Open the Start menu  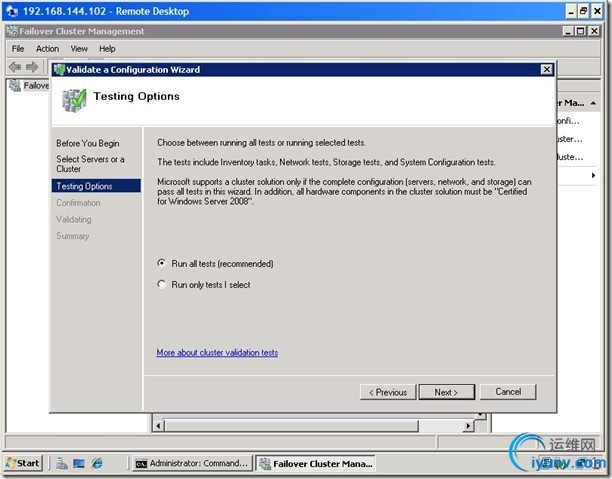(x=23, y=463)
